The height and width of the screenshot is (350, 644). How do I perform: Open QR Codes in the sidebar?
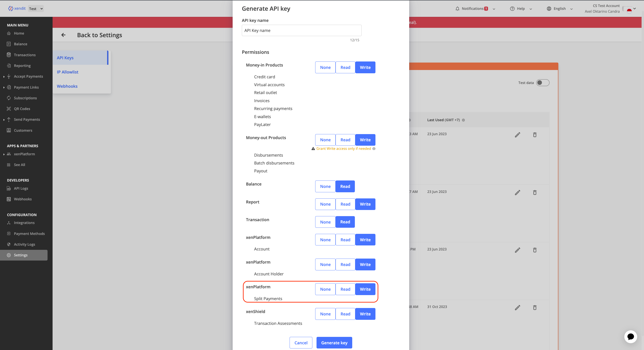pyautogui.click(x=22, y=109)
